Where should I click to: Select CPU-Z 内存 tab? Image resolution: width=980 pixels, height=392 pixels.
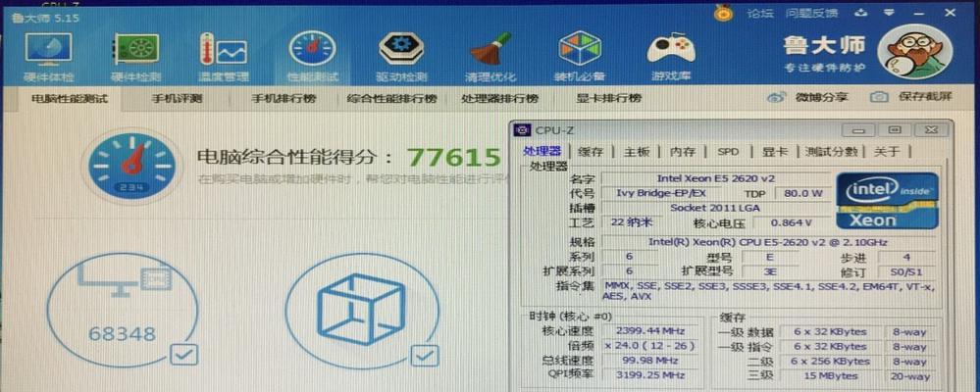(683, 152)
